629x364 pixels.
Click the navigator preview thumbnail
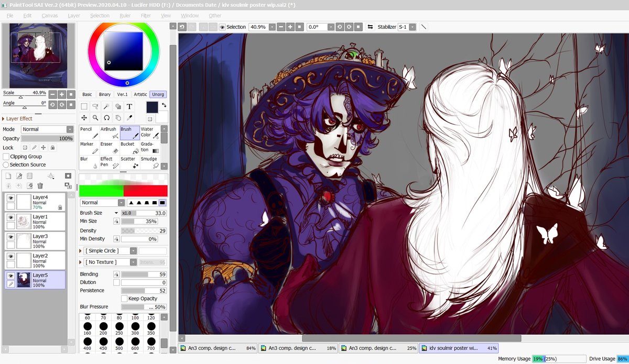[38, 55]
